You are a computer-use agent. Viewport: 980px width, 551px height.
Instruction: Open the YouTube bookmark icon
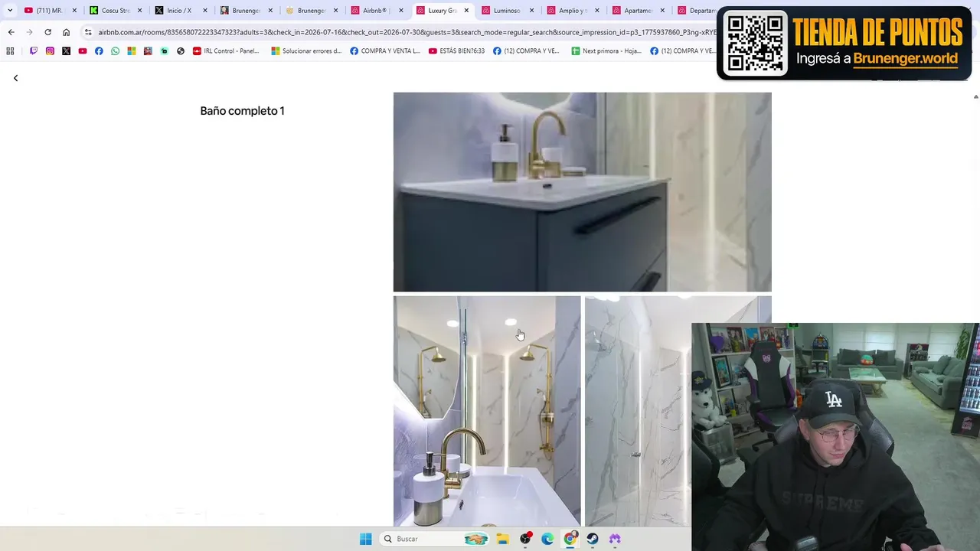[x=83, y=51]
